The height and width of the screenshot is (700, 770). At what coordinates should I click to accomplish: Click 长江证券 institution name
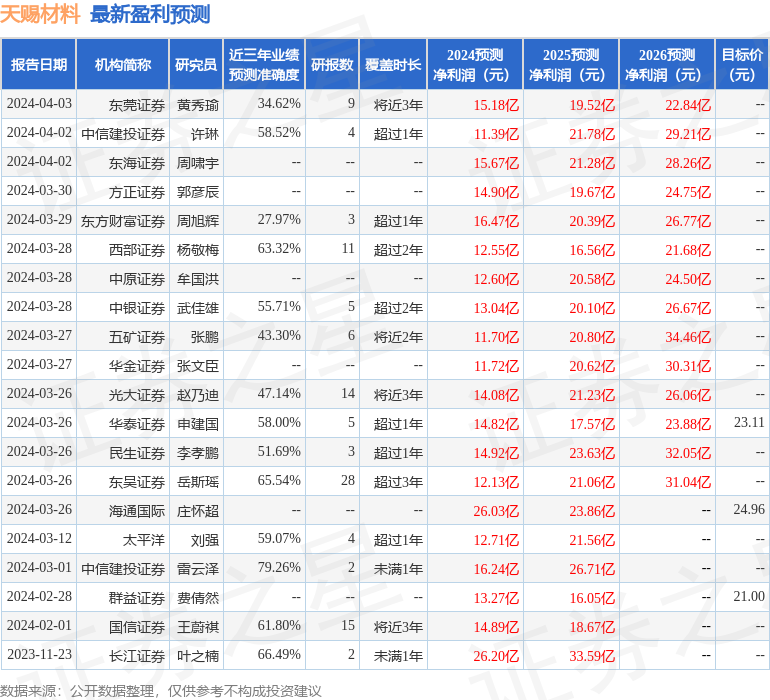coord(137,656)
